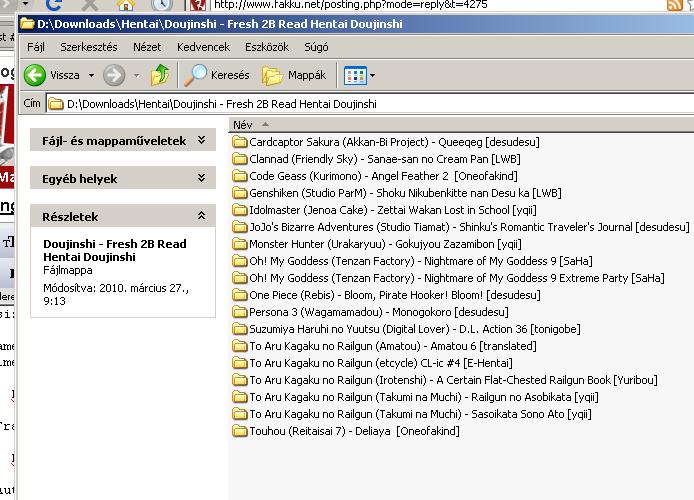Screen dimensions: 694x500
Task: Select Explorer window title bar
Action: (x=356, y=23)
